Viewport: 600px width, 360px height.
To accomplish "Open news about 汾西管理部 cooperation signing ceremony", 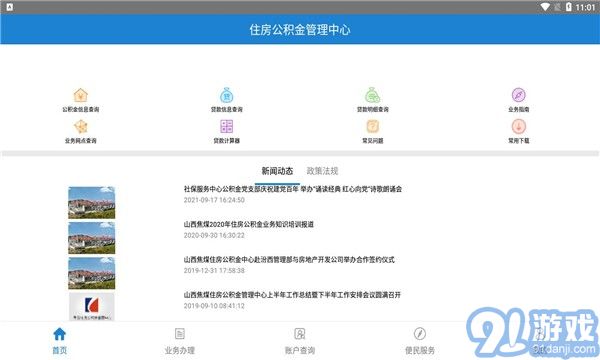I will click(x=289, y=260).
